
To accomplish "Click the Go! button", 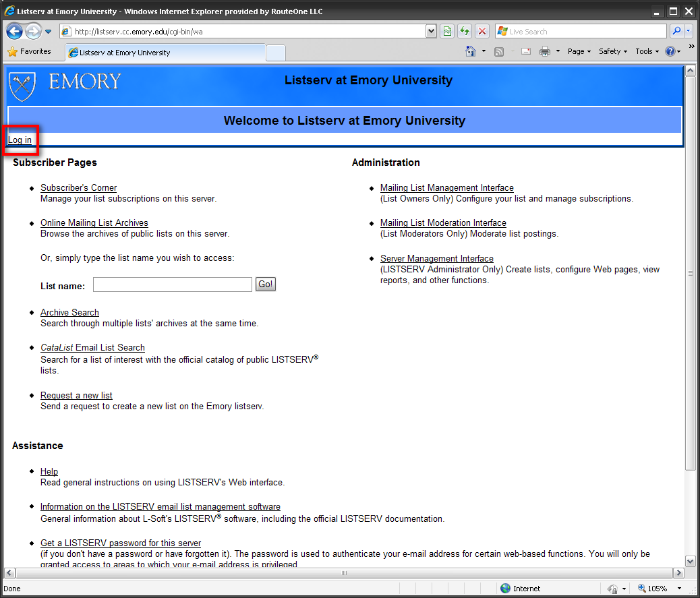I will [x=266, y=285].
